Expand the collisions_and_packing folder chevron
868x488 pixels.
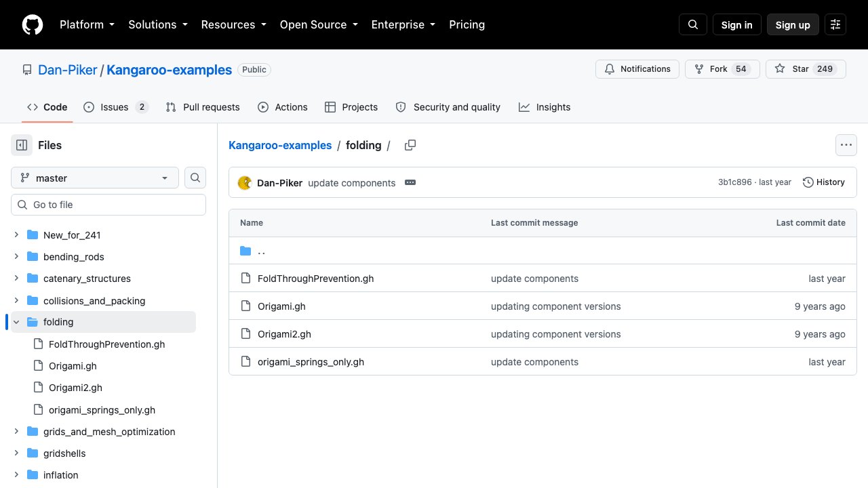click(16, 300)
